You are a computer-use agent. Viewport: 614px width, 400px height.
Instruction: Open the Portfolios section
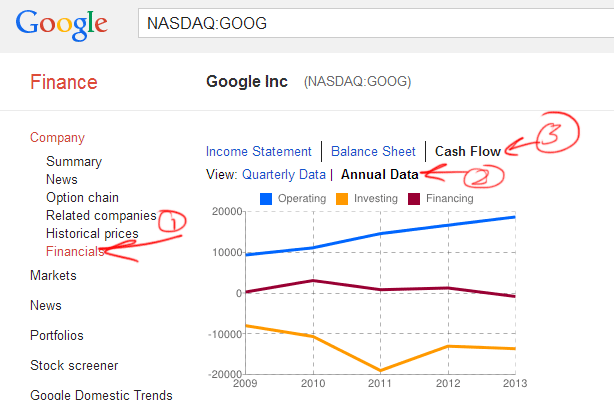57,335
